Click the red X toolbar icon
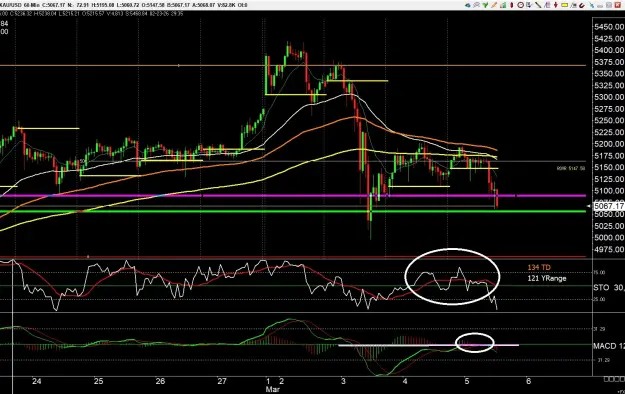The image size is (625, 394). pos(618,5)
